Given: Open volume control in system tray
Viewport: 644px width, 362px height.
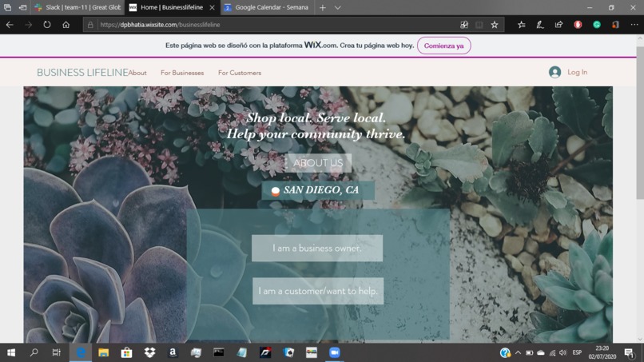Looking at the screenshot, I should (563, 352).
